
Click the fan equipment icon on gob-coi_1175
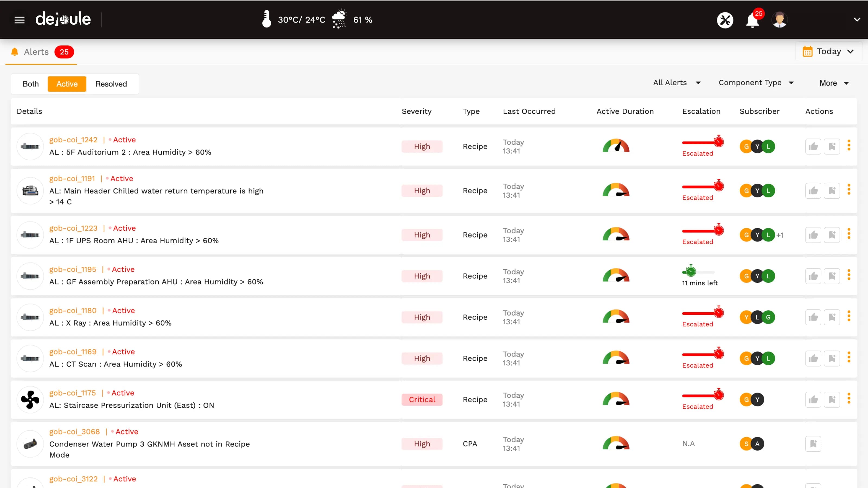(30, 399)
